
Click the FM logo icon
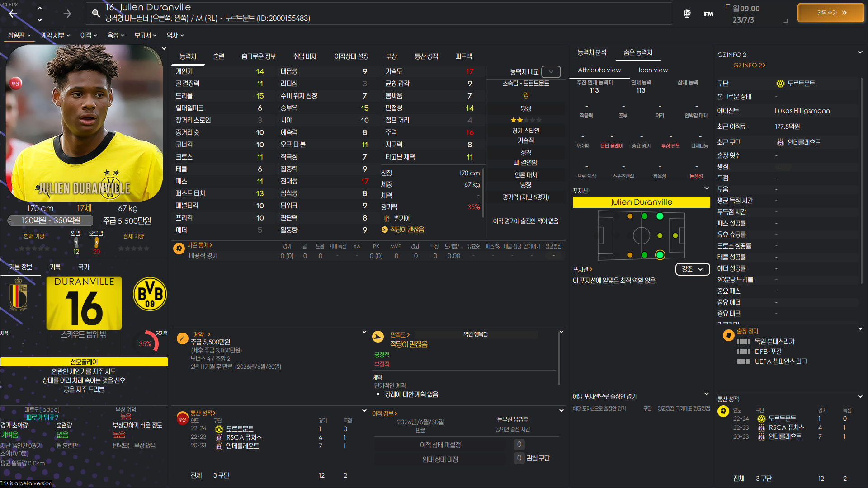[x=708, y=14]
